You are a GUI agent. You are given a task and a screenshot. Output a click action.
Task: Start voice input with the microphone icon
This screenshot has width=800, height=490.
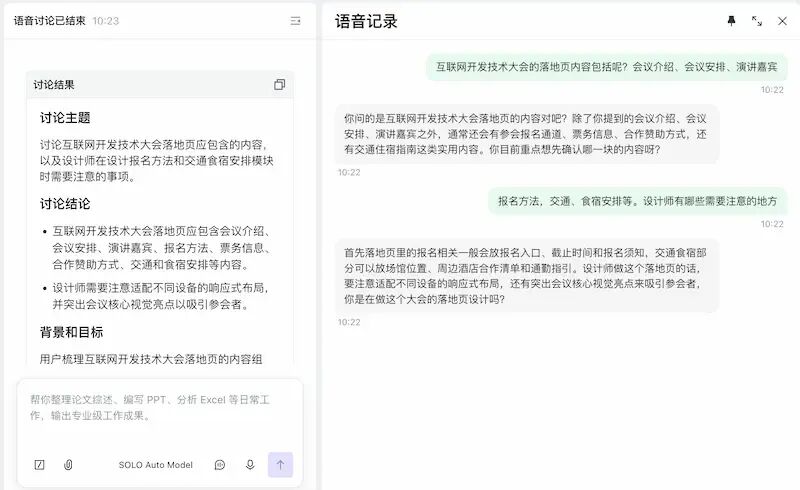250,464
